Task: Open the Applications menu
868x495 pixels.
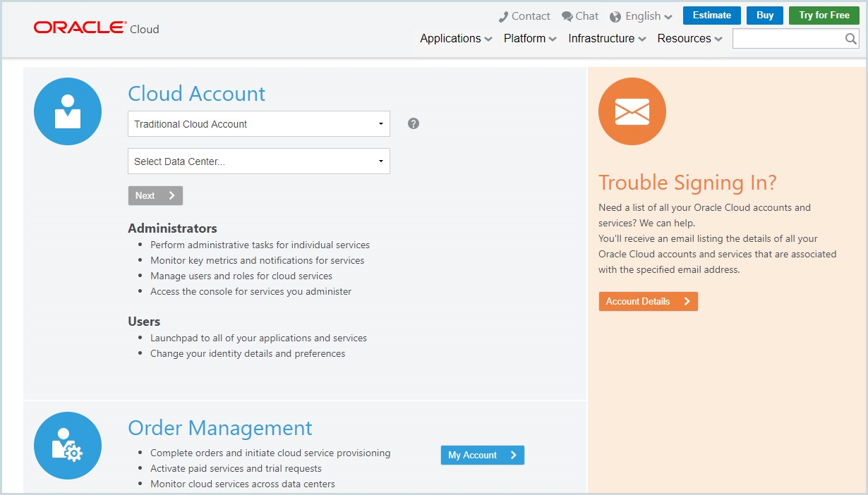Action: 455,39
